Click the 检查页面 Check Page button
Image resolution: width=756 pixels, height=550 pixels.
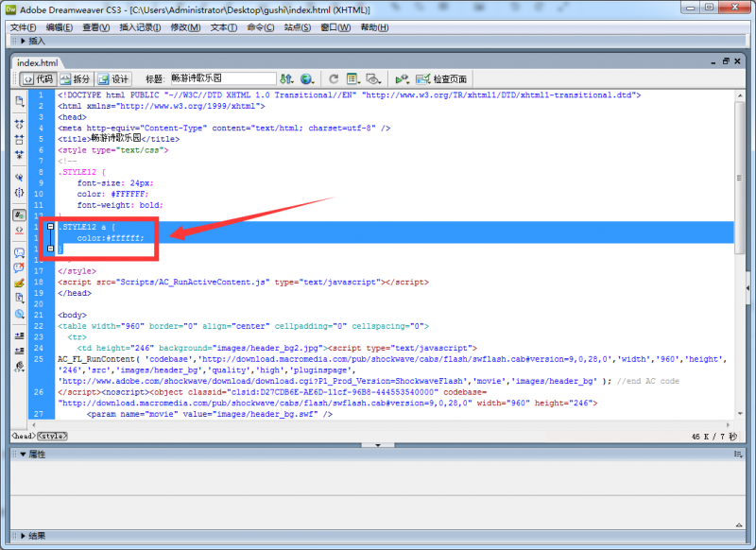pos(441,79)
